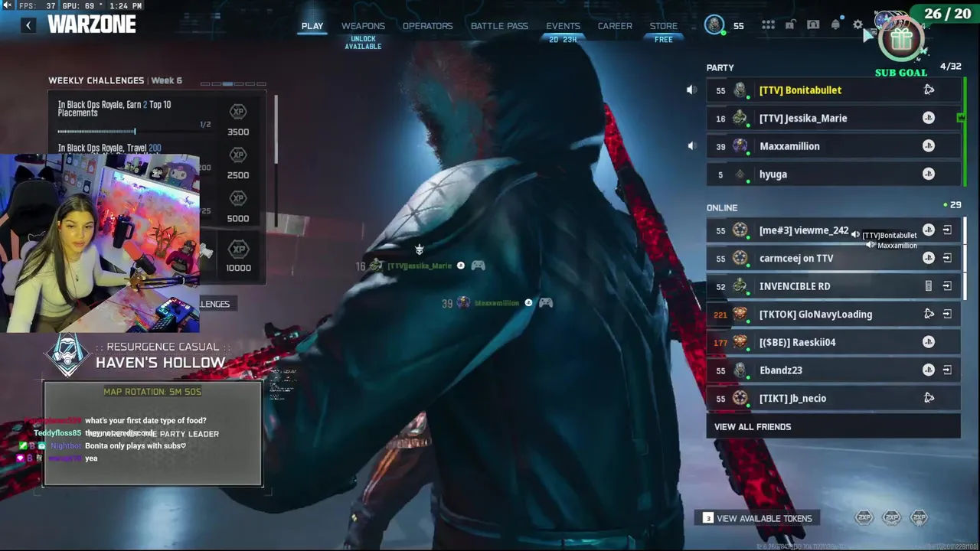Switch to the OPERATORS tab

coord(428,26)
